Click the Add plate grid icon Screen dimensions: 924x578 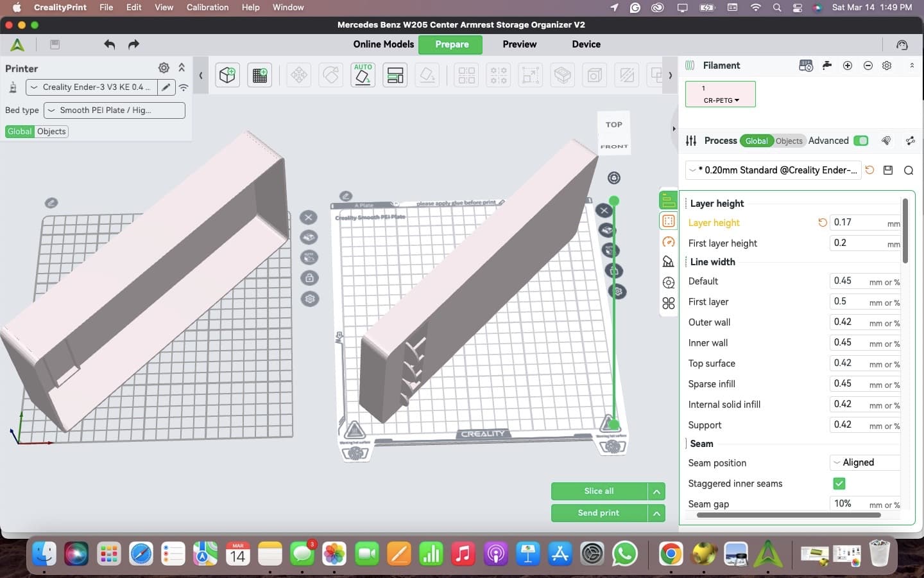point(260,75)
